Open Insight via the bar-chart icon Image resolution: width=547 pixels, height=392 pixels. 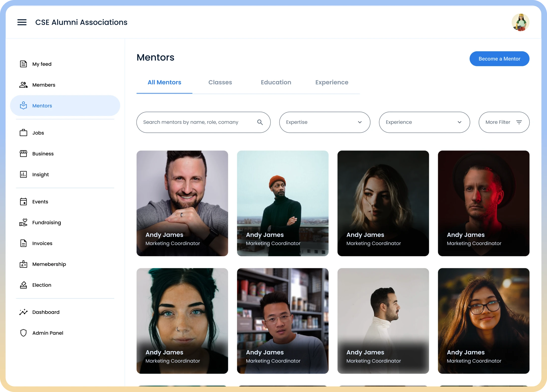click(x=23, y=175)
